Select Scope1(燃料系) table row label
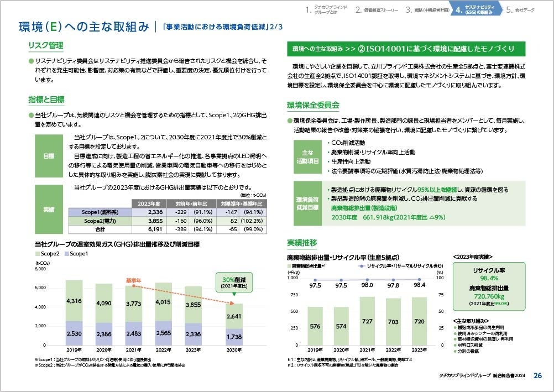 coord(100,212)
